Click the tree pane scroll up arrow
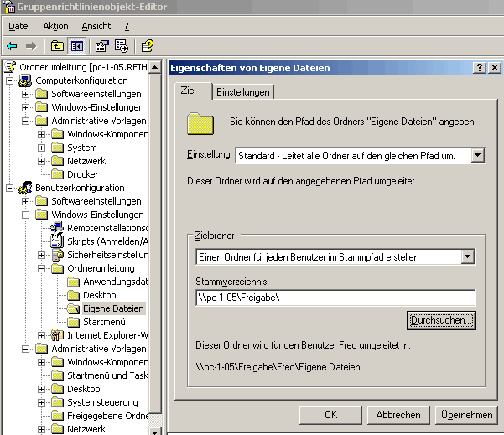Screen dimensions: 504x435 pyautogui.click(x=155, y=67)
